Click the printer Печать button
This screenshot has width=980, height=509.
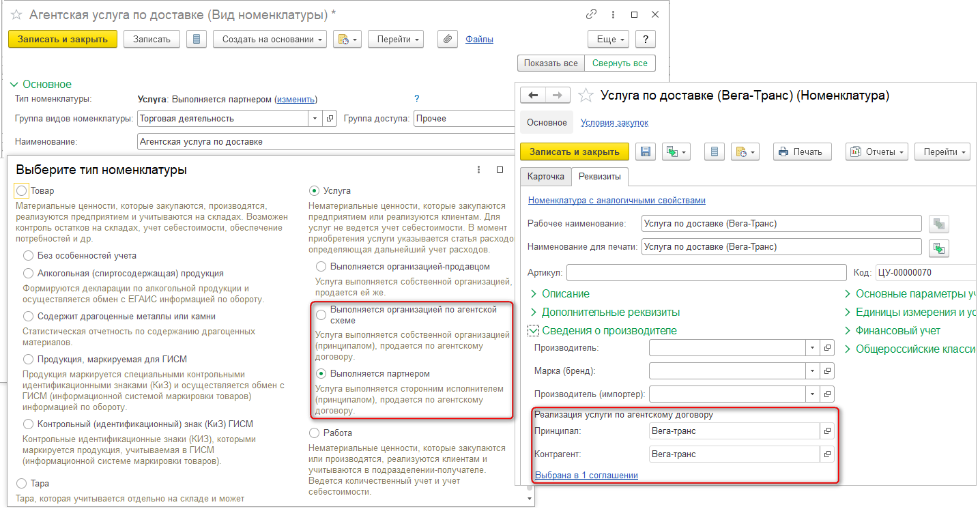click(x=802, y=151)
